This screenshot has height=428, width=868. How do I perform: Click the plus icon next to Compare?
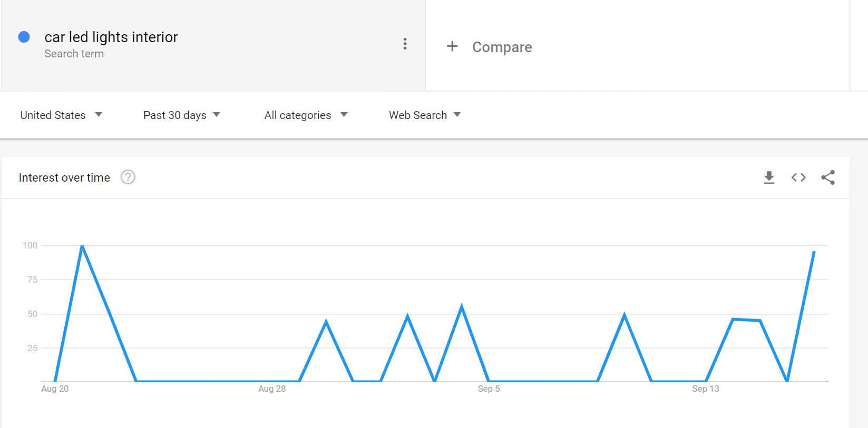coord(452,46)
